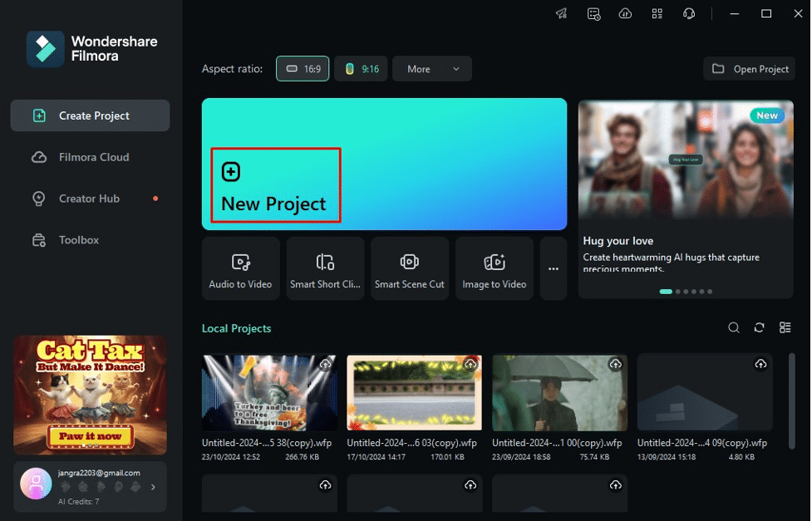Open the Audio to Video tool
812x521 pixels.
point(240,268)
